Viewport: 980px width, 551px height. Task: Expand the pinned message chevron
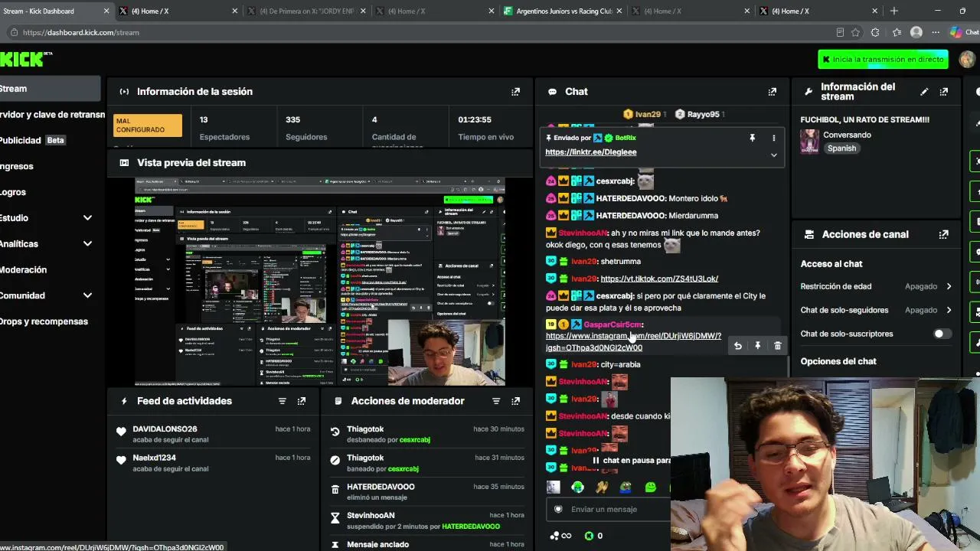[x=773, y=155]
